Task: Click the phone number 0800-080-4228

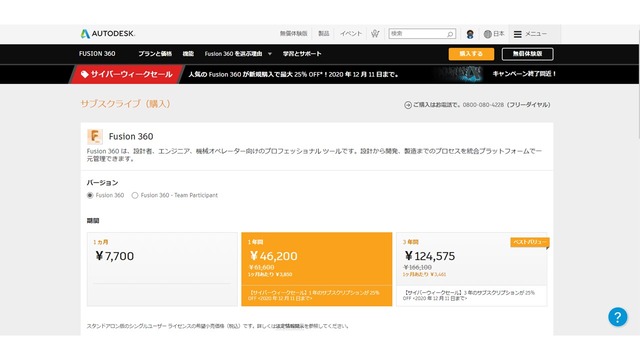Action: [483, 105]
